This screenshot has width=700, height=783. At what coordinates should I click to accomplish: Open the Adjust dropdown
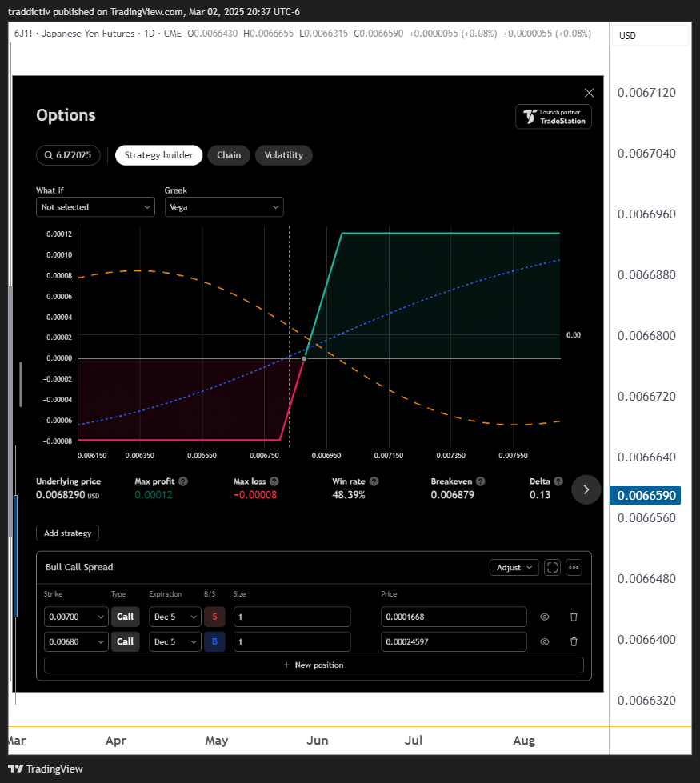[514, 568]
